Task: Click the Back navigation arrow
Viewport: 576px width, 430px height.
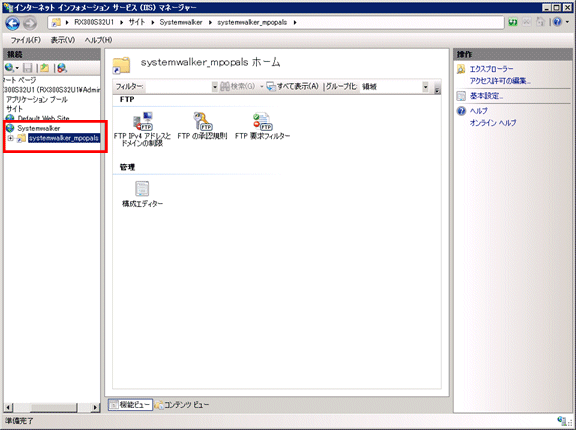Action: [12, 23]
